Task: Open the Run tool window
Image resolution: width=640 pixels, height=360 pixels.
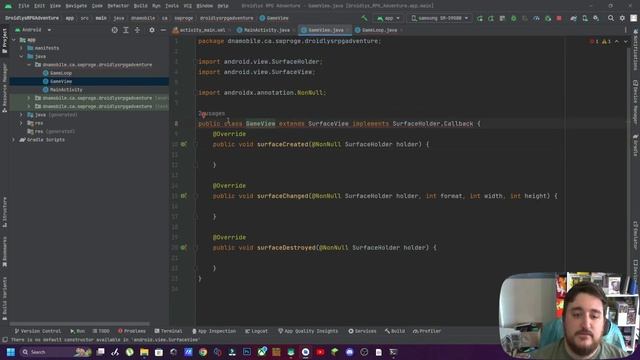Action: click(78, 331)
